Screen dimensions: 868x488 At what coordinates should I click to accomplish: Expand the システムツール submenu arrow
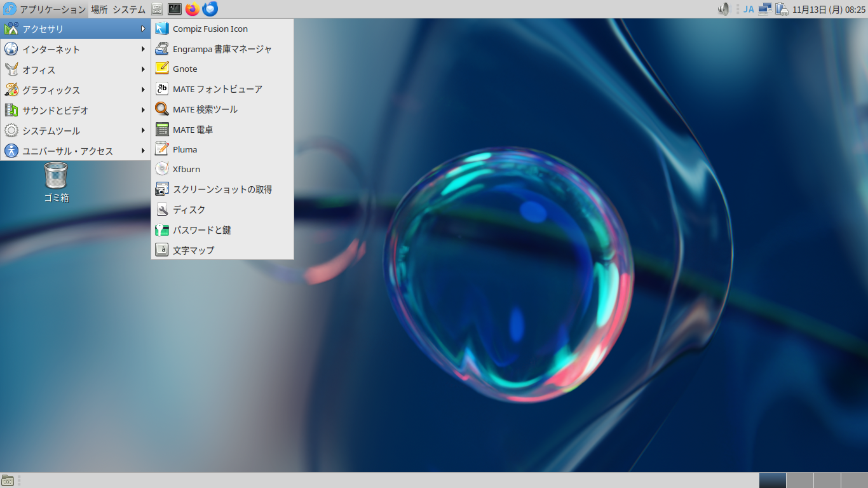pos(144,130)
